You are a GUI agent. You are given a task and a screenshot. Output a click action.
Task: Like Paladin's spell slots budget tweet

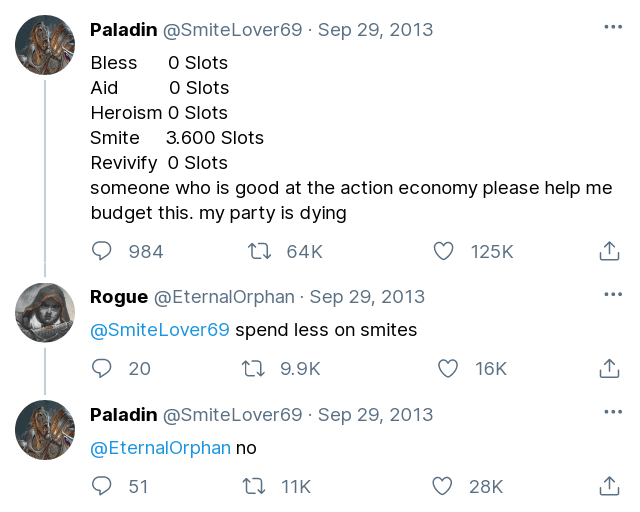click(x=442, y=251)
